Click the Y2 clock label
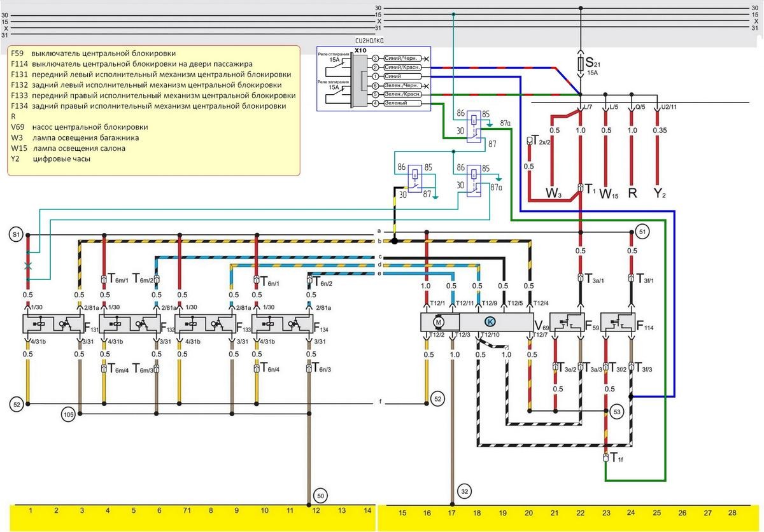 pos(660,192)
